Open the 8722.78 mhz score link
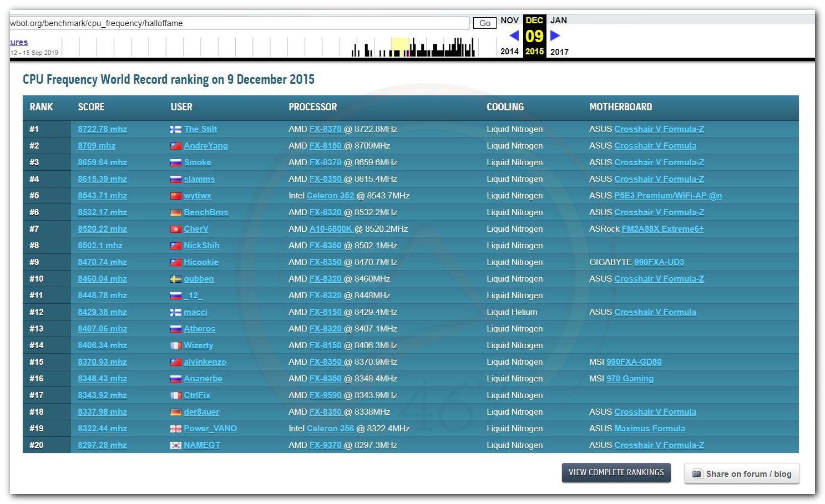Viewport: 825px width, 504px height. coord(102,129)
